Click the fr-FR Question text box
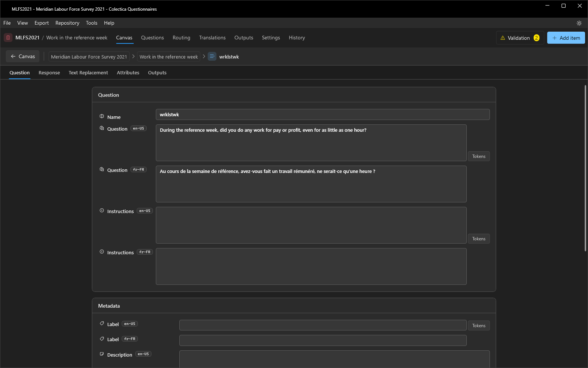588x368 pixels. [x=311, y=184]
